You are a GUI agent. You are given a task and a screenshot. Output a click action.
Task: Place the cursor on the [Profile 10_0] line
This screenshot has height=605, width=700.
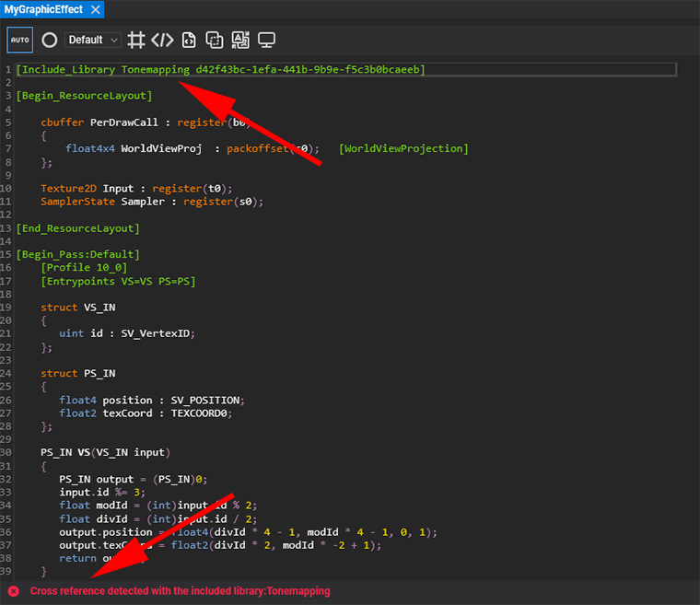(x=84, y=267)
